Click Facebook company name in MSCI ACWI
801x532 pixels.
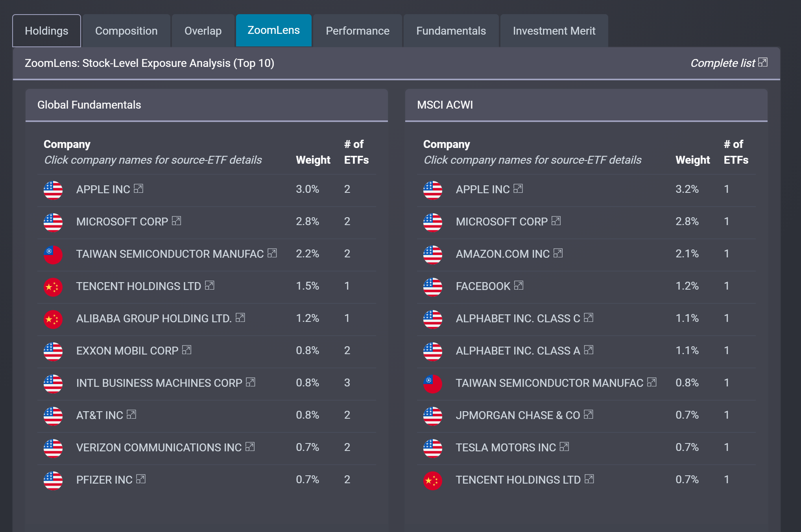(x=483, y=286)
